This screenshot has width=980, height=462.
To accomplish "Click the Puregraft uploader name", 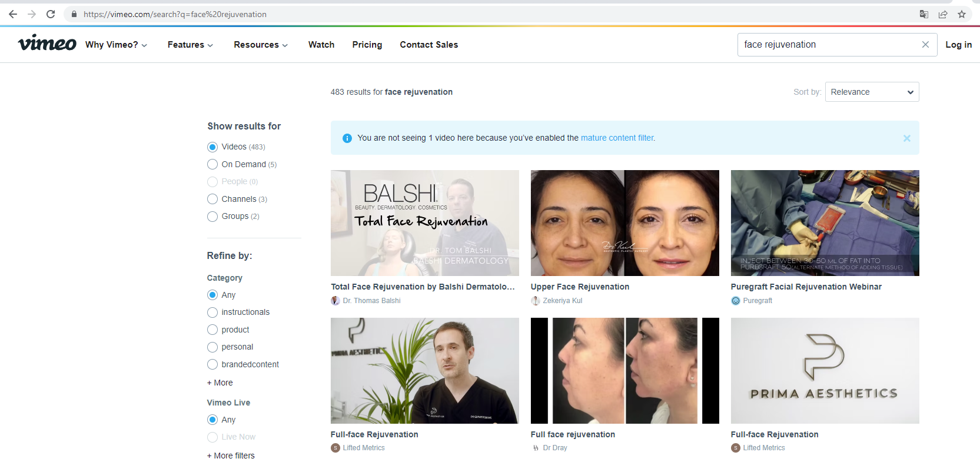I will point(758,301).
